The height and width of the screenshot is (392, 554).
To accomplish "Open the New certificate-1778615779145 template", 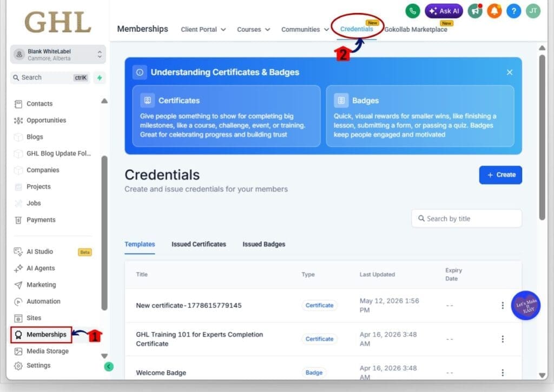I will (x=189, y=305).
